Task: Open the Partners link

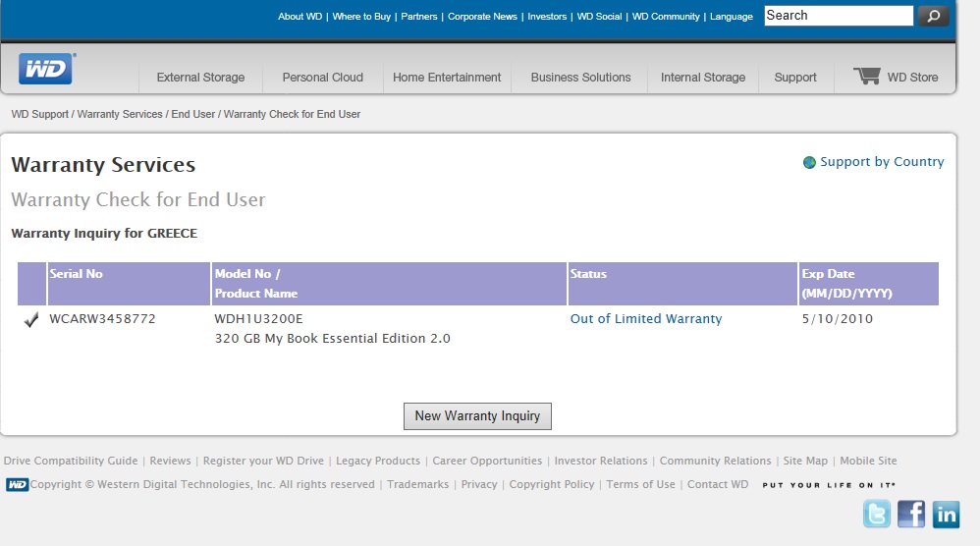Action: pyautogui.click(x=418, y=17)
